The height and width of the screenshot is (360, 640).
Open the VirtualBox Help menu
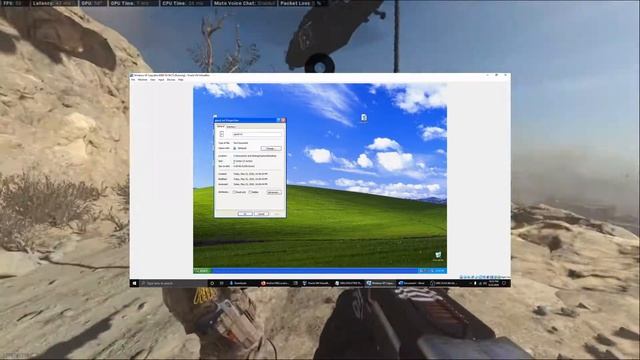pos(180,80)
